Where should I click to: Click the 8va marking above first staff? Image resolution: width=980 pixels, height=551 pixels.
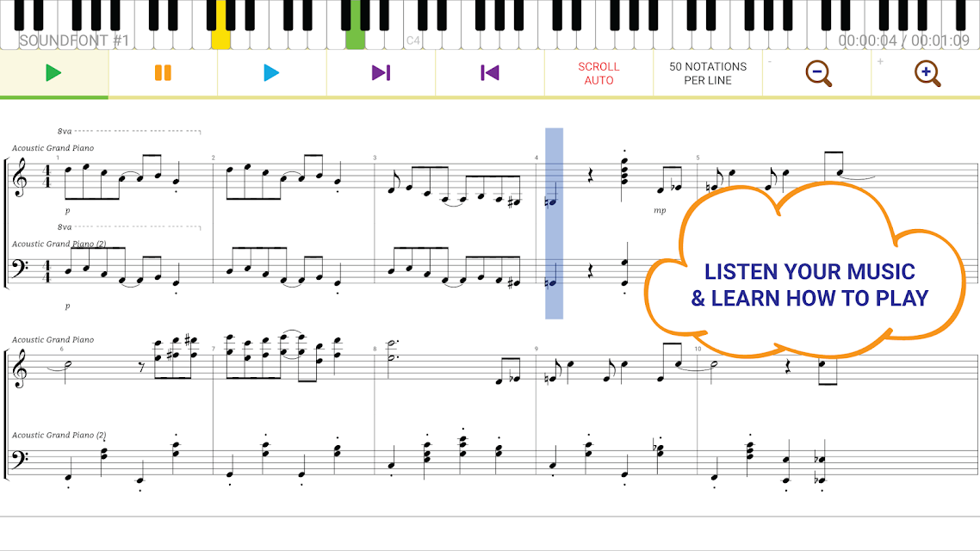coord(65,131)
